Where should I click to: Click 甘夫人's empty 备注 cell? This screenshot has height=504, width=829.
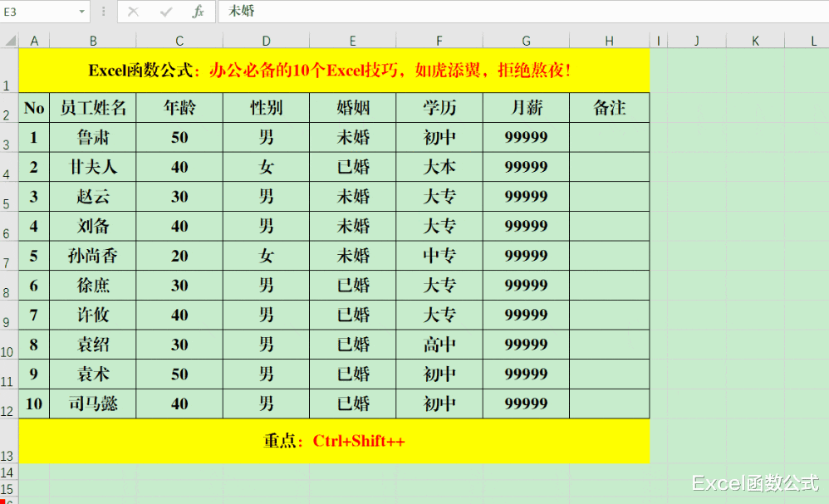(x=608, y=166)
